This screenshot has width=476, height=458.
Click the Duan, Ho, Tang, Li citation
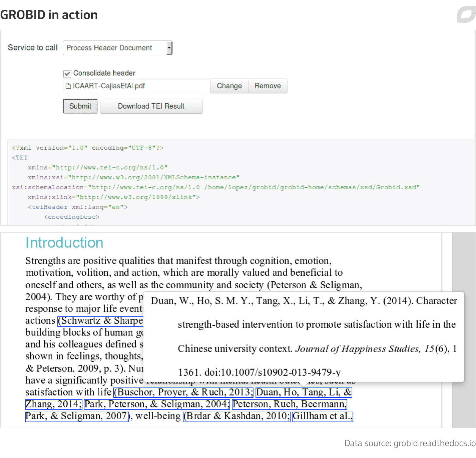tap(304, 392)
